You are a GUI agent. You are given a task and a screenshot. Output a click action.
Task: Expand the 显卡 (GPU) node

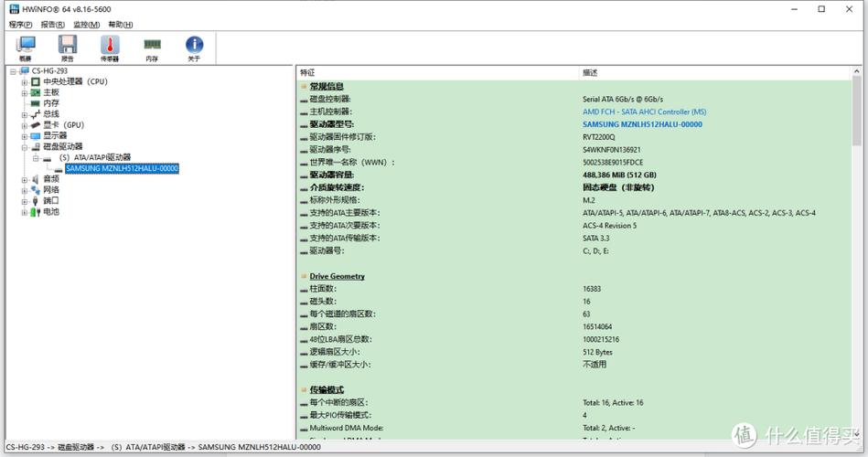(25, 125)
